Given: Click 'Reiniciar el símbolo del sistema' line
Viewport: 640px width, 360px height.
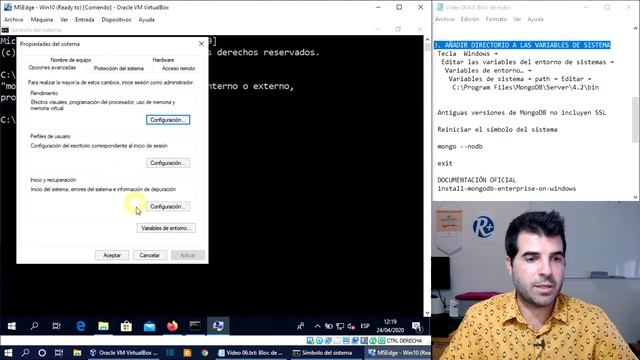Looking at the screenshot, I should 497,129.
